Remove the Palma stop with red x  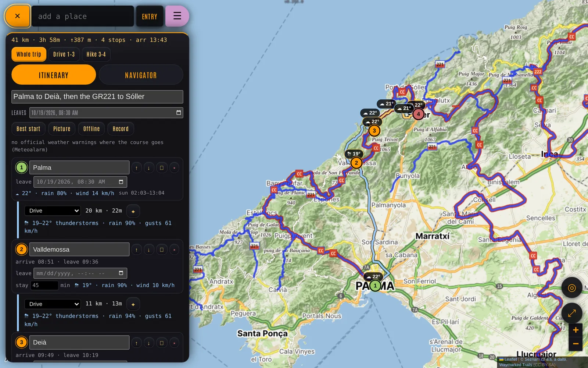[x=174, y=168]
